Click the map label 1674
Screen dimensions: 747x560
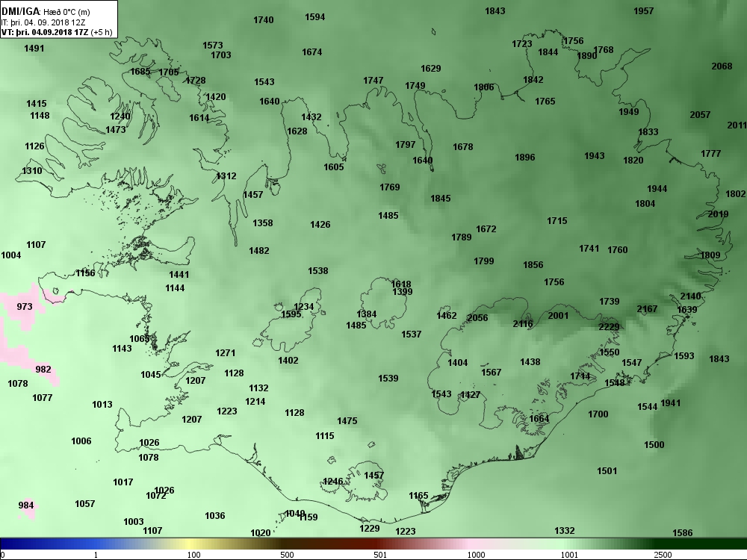tap(312, 52)
